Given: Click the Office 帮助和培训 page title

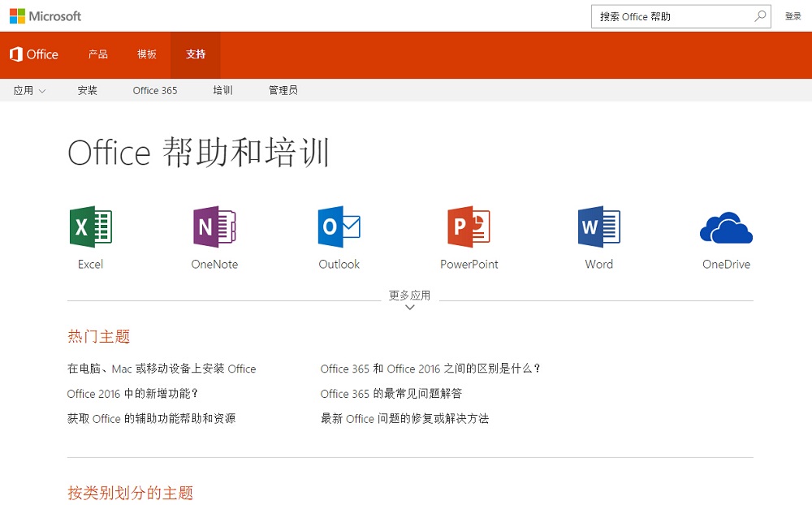Looking at the screenshot, I should pos(199,153).
